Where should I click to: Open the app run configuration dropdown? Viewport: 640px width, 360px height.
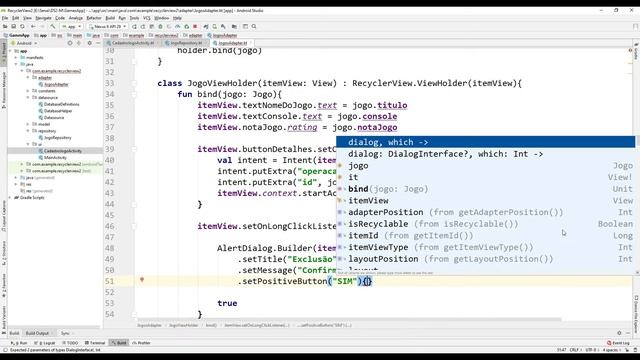tap(71, 27)
